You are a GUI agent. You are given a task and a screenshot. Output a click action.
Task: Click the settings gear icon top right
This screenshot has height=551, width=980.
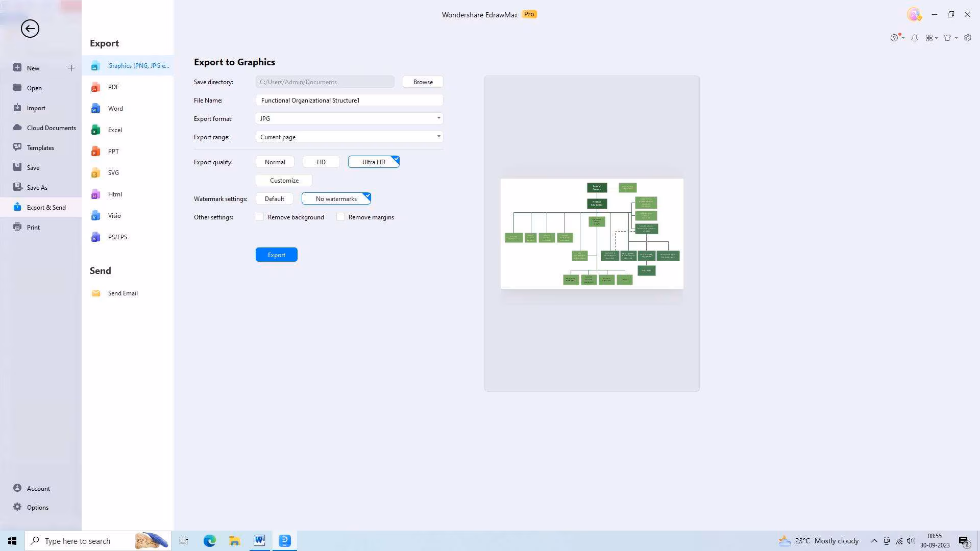pyautogui.click(x=967, y=38)
